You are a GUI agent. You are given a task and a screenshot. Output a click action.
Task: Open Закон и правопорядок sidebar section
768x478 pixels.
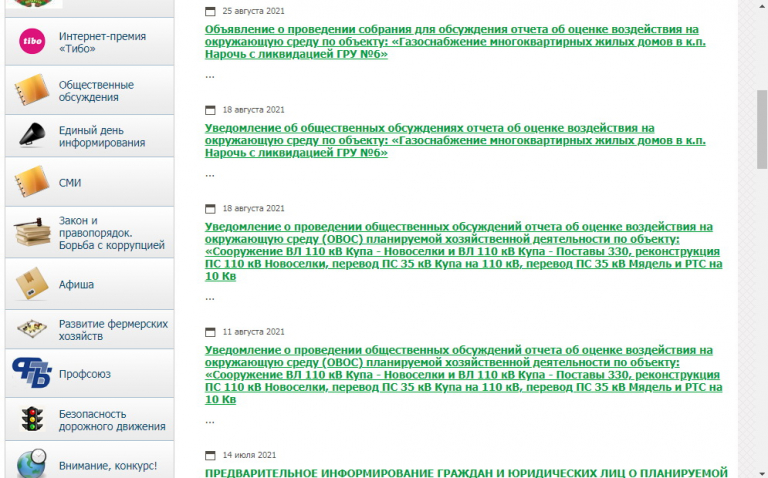pyautogui.click(x=110, y=233)
